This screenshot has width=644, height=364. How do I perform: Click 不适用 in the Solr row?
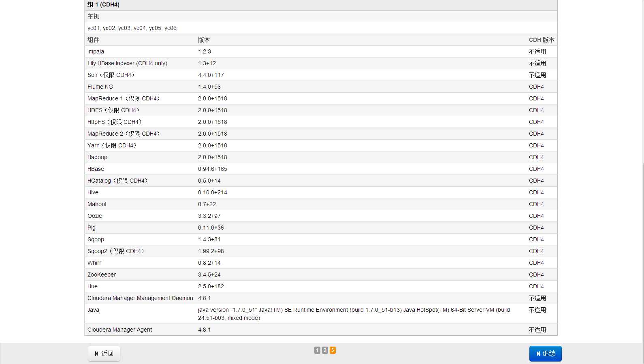coord(537,75)
